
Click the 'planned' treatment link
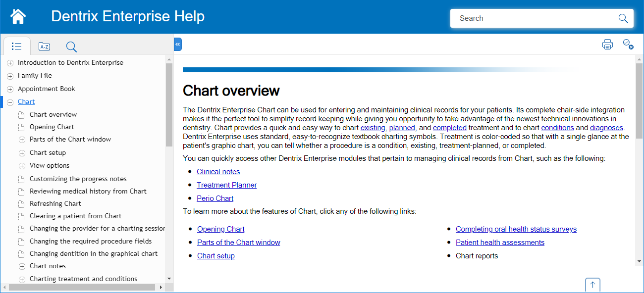(x=402, y=128)
